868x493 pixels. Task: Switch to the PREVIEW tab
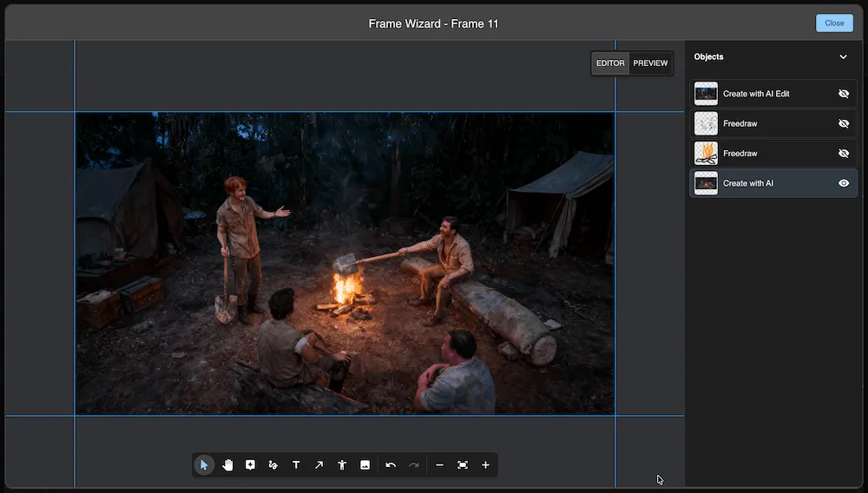650,63
